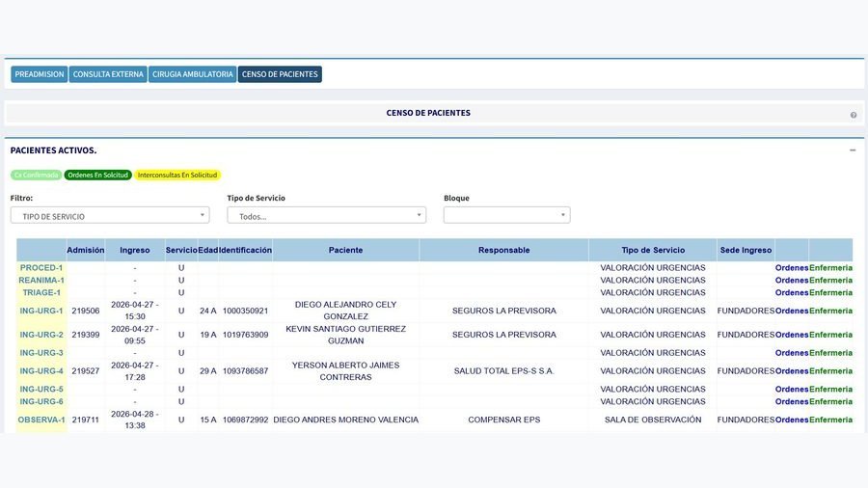This screenshot has height=488, width=868.
Task: Open Ordenes for TRIAGE-1 row
Action: [792, 292]
